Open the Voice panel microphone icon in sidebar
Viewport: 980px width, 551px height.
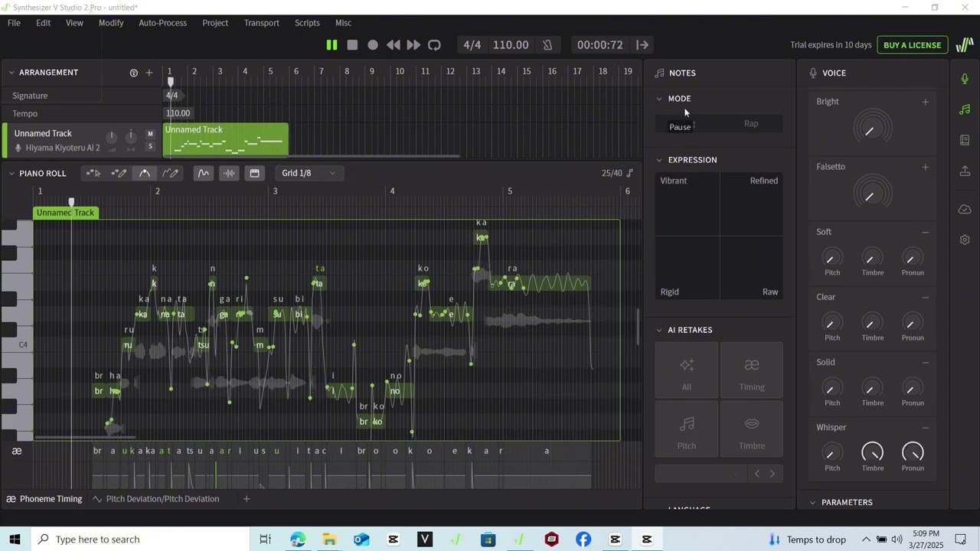(965, 79)
